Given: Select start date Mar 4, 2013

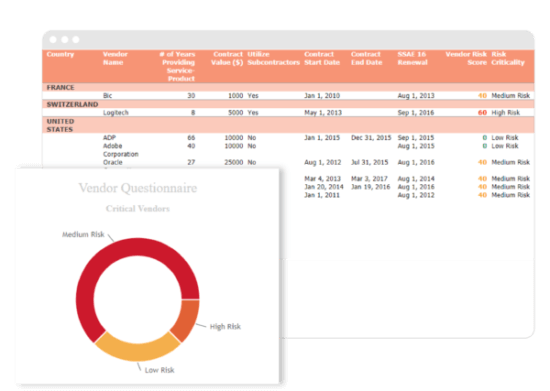Looking at the screenshot, I should click(322, 179).
